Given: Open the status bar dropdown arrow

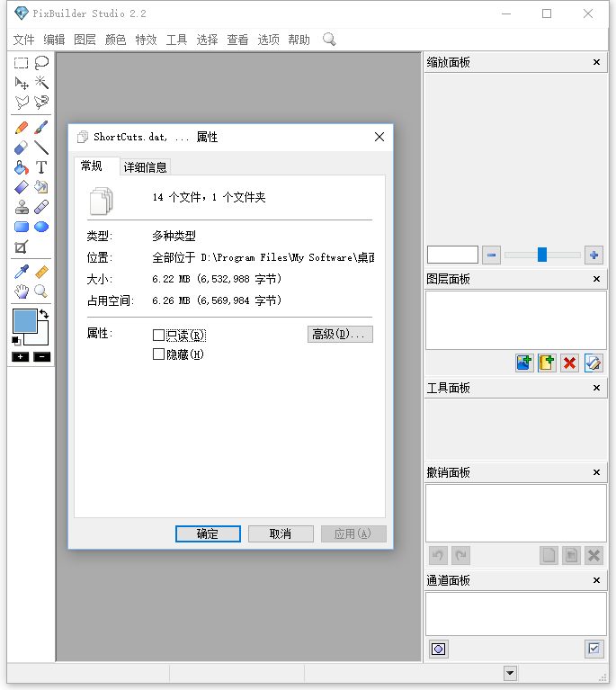Looking at the screenshot, I should [510, 673].
